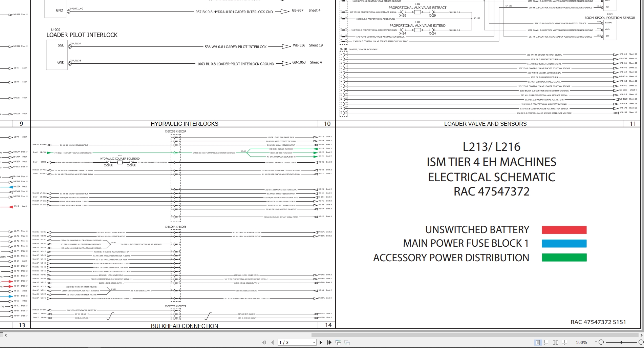Zoom out using the minus icon
This screenshot has height=348, width=644.
[601, 343]
